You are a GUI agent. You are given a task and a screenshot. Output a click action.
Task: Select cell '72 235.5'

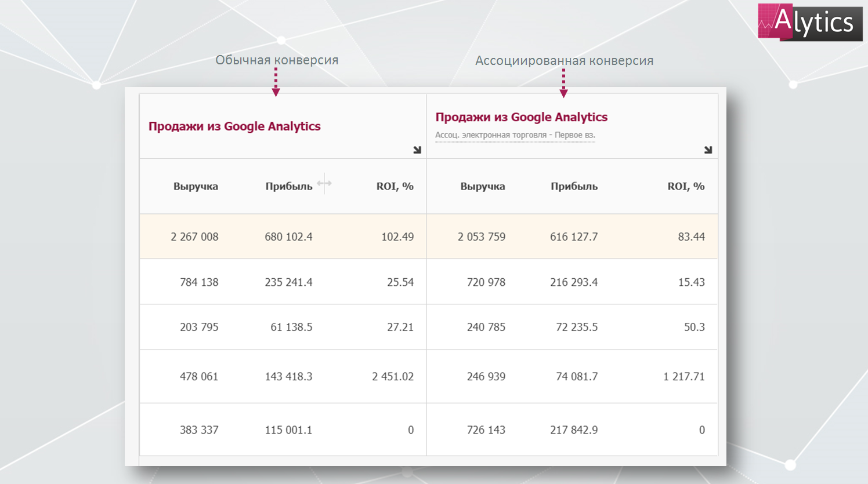pyautogui.click(x=577, y=327)
